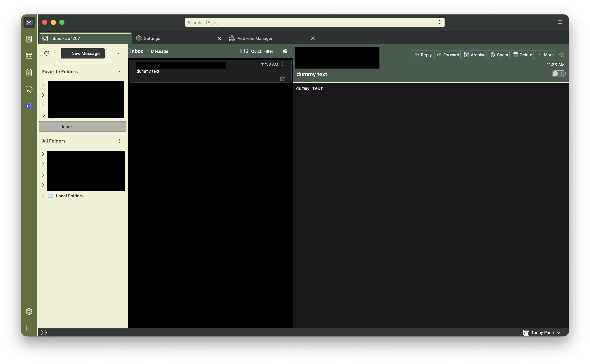This screenshot has width=590, height=364.
Task: Open the Mail space icon
Action: [29, 22]
